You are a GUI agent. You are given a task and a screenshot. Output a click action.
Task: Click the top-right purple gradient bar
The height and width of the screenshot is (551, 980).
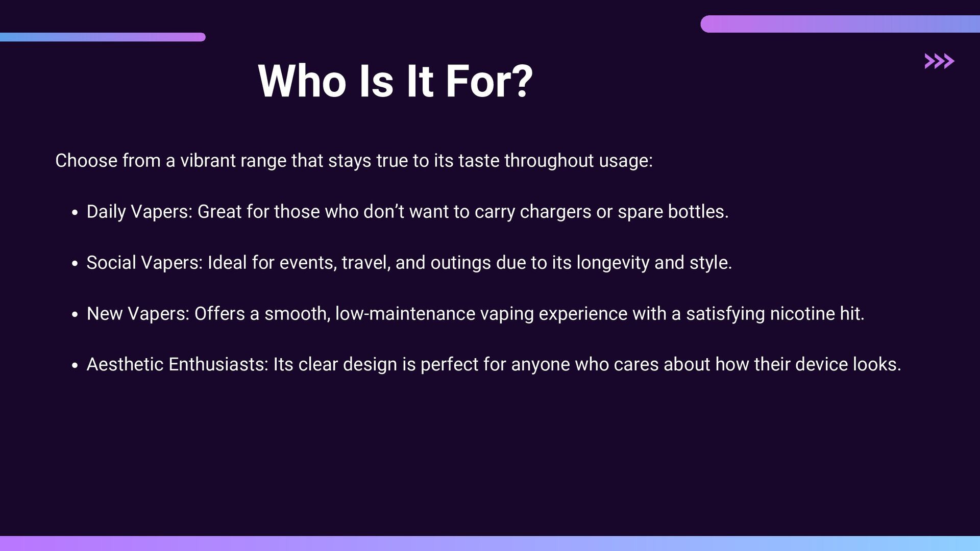coord(840,24)
